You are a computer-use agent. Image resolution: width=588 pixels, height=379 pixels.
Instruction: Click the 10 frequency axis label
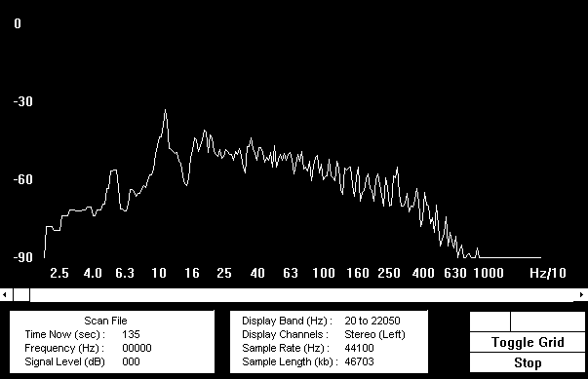click(159, 273)
